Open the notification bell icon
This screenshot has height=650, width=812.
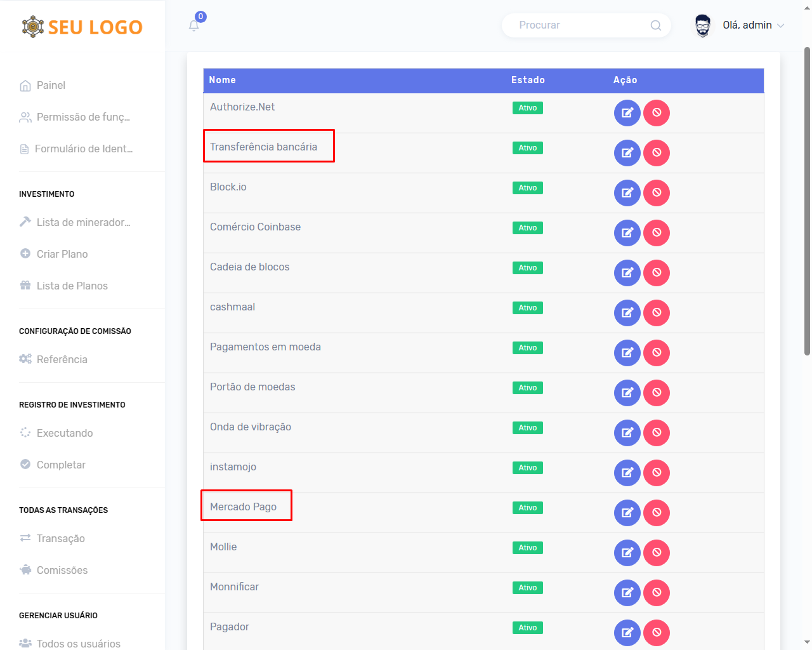194,25
